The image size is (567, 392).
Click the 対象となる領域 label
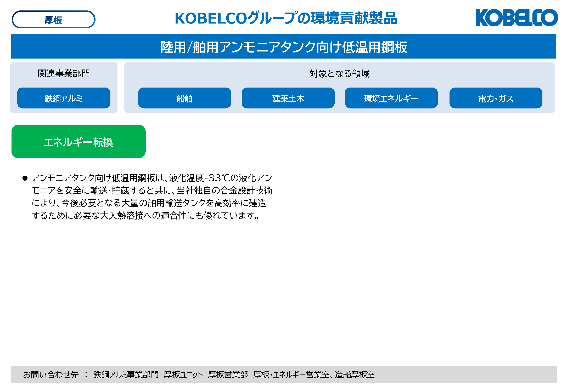[x=340, y=74]
